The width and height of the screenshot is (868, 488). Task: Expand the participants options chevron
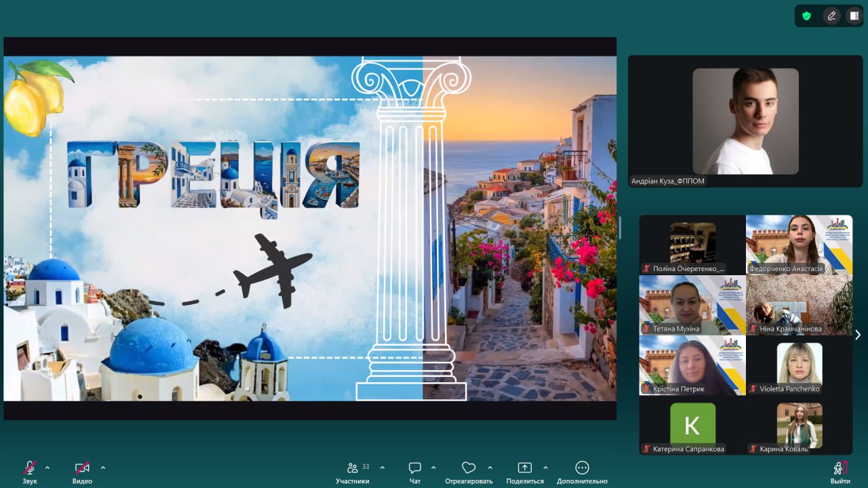[x=382, y=468]
